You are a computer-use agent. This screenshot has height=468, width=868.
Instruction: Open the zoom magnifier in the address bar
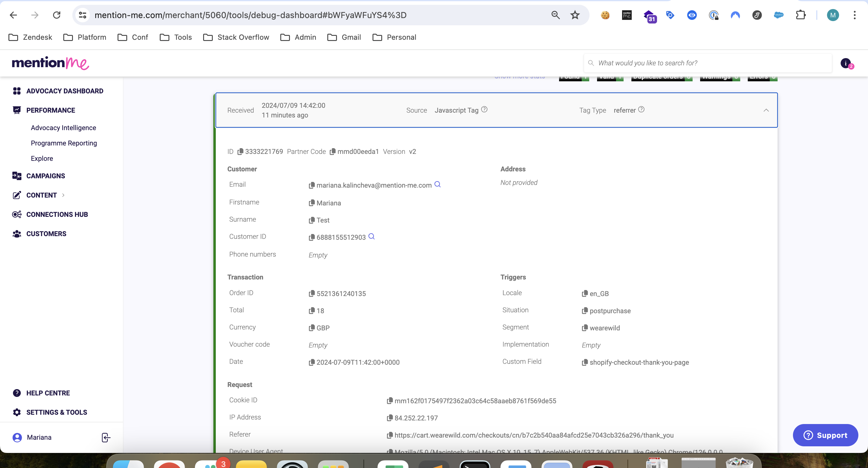coord(555,15)
